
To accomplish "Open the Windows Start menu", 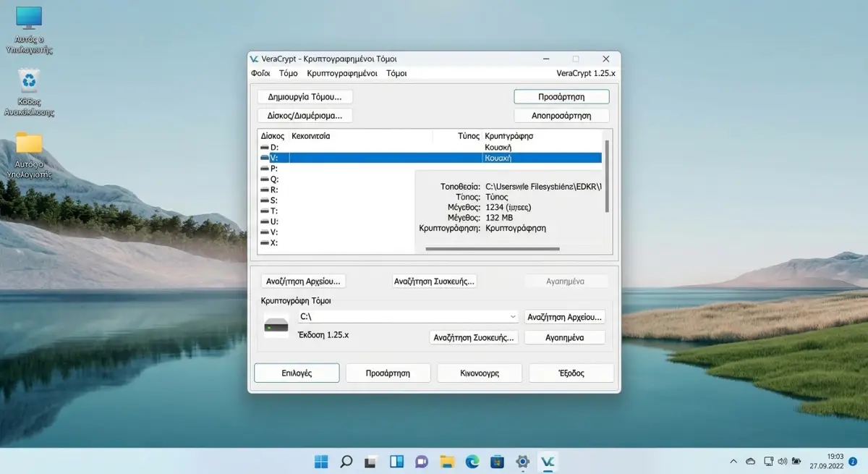I will [321, 461].
